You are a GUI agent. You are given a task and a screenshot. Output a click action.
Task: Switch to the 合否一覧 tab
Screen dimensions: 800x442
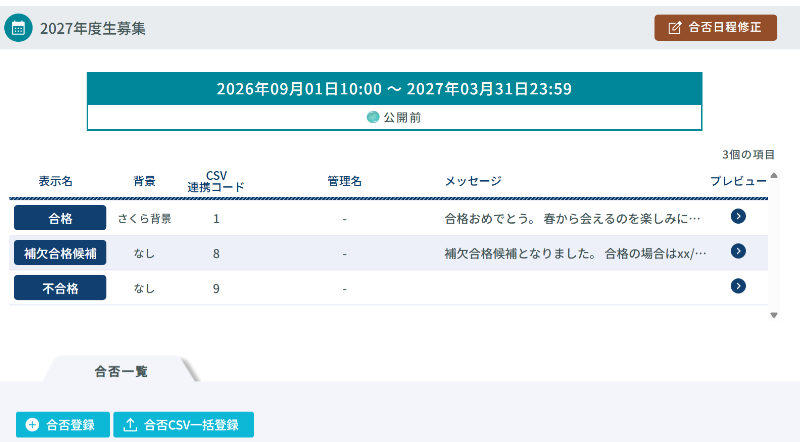pos(121,371)
